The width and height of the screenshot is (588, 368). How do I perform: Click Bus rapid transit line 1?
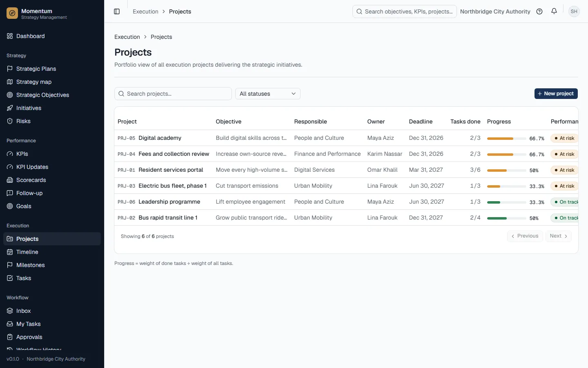(x=168, y=218)
